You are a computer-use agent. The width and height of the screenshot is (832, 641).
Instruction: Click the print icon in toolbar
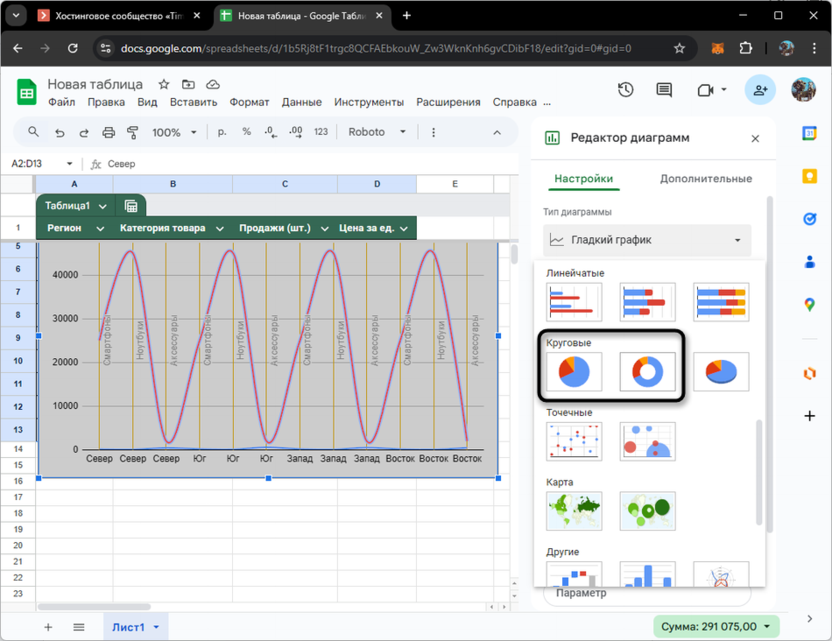point(108,132)
